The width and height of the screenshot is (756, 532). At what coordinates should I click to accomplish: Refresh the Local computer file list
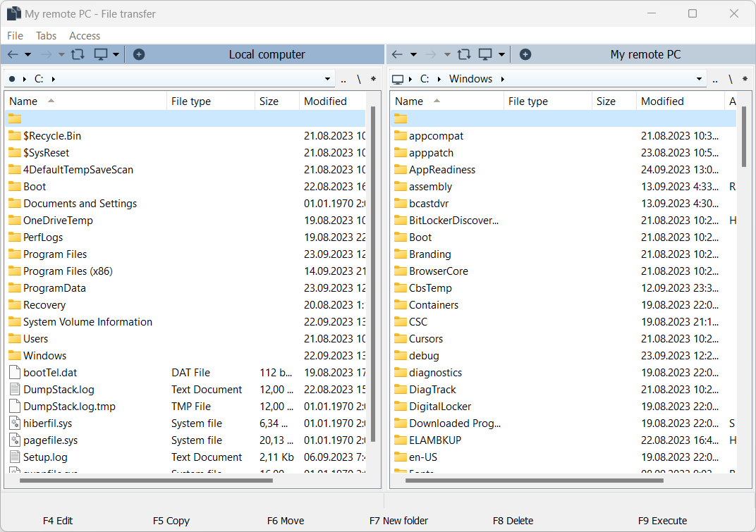[x=78, y=54]
